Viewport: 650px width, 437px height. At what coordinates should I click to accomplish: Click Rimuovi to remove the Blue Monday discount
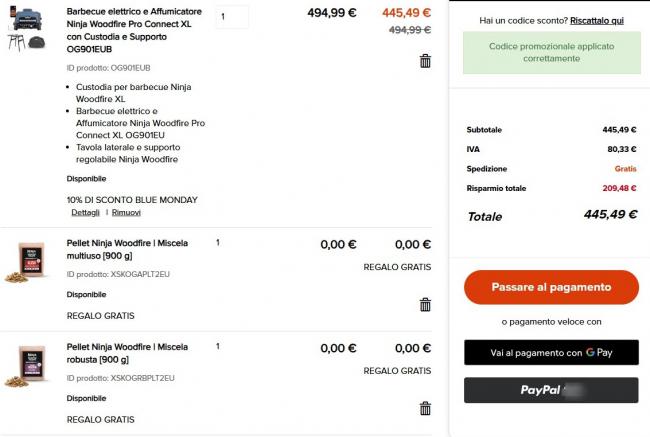126,212
